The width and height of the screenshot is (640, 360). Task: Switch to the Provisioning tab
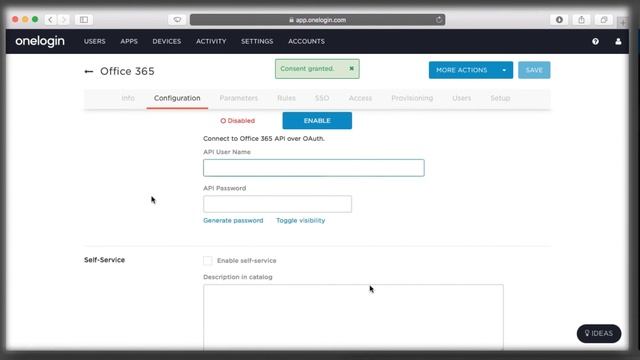click(412, 98)
